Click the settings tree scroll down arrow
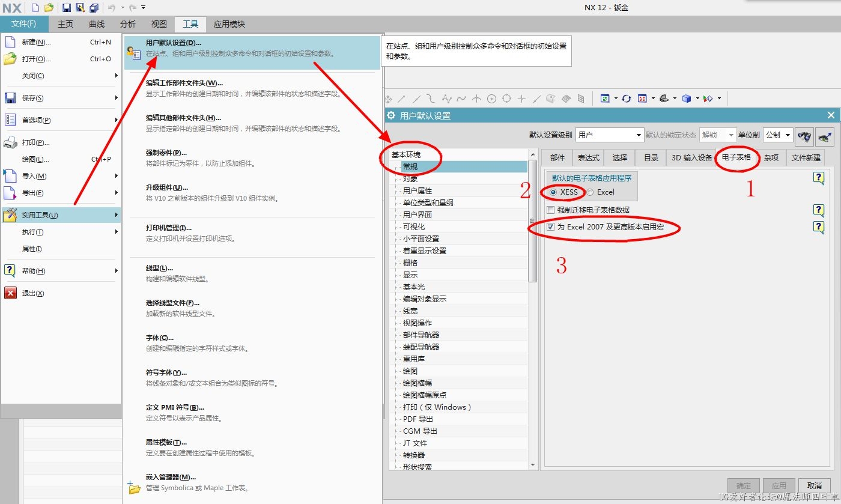Image resolution: width=841 pixels, height=504 pixels. click(532, 465)
